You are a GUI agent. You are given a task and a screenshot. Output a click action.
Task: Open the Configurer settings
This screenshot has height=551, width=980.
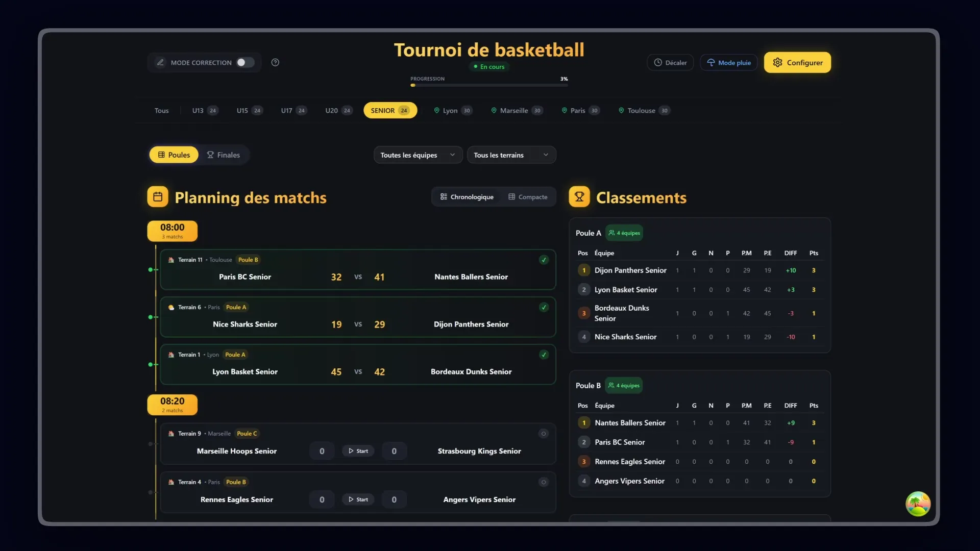click(797, 62)
